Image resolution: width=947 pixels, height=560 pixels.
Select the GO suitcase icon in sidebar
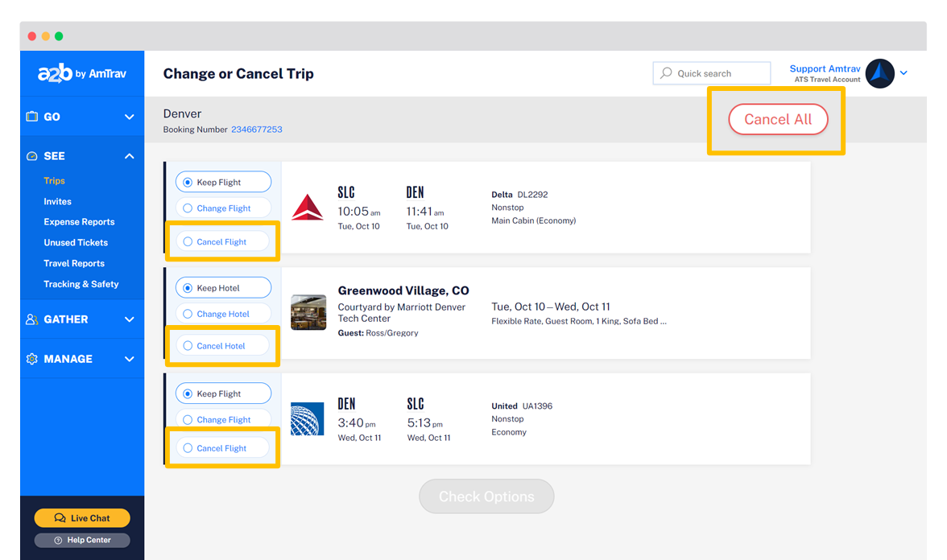(x=33, y=117)
